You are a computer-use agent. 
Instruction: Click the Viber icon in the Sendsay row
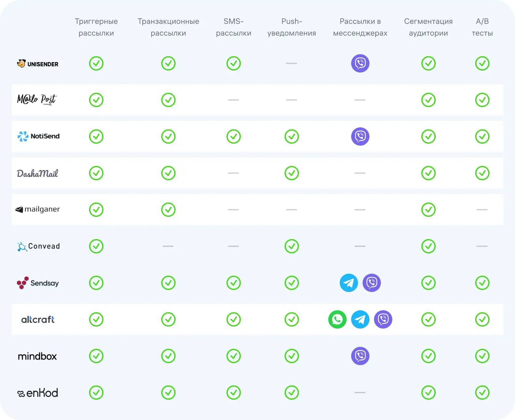(371, 283)
